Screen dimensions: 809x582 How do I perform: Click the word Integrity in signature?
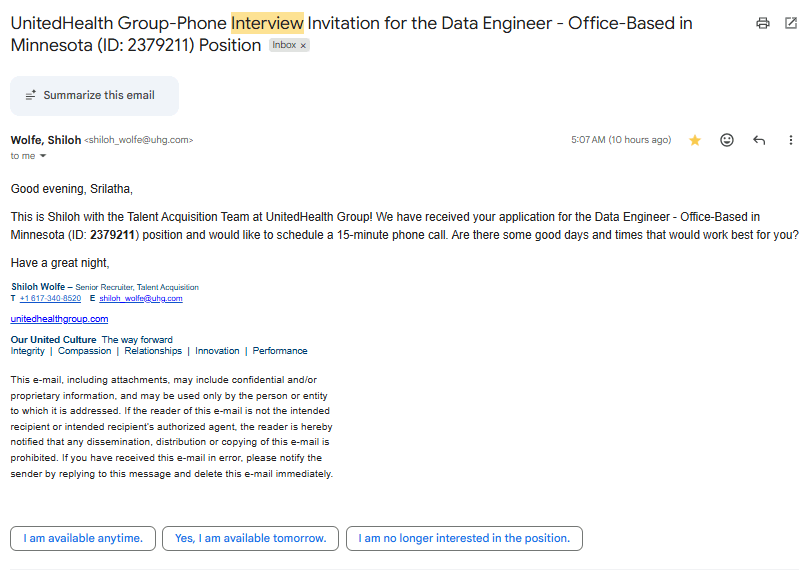click(x=28, y=351)
